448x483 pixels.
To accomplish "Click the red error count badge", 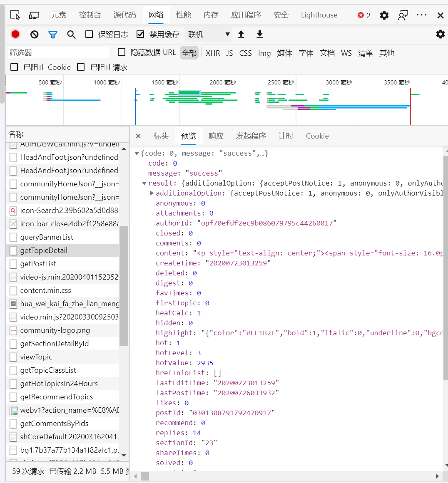I will pos(364,15).
